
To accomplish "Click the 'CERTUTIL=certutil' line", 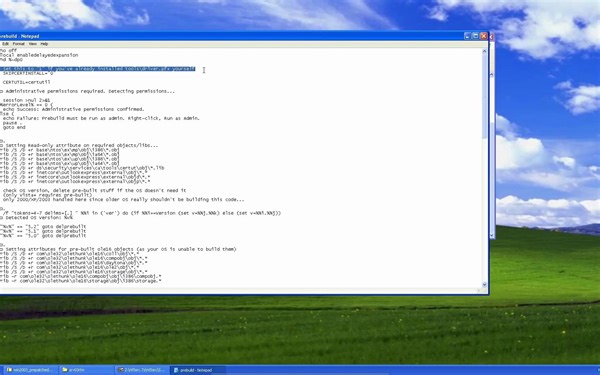I will point(26,82).
